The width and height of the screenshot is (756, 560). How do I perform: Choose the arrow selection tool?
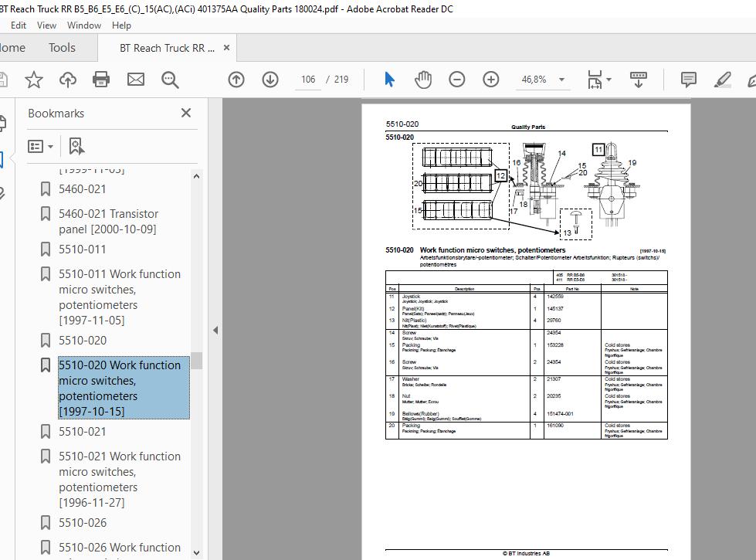click(x=389, y=80)
